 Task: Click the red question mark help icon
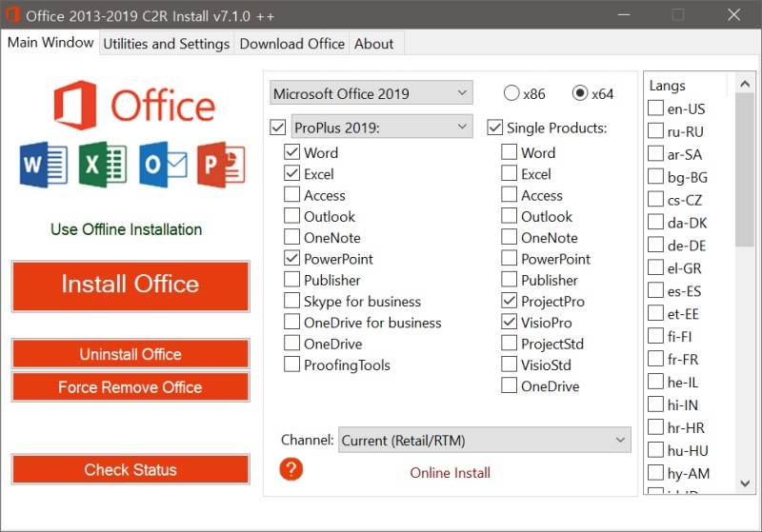tap(291, 469)
